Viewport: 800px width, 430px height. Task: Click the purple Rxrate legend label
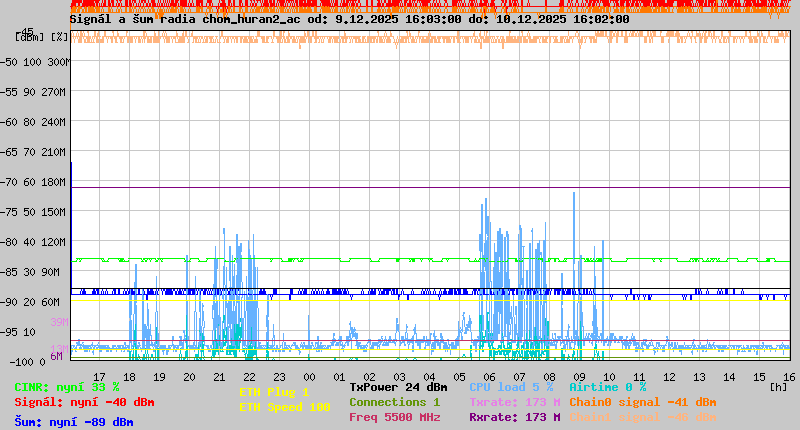pos(514,417)
